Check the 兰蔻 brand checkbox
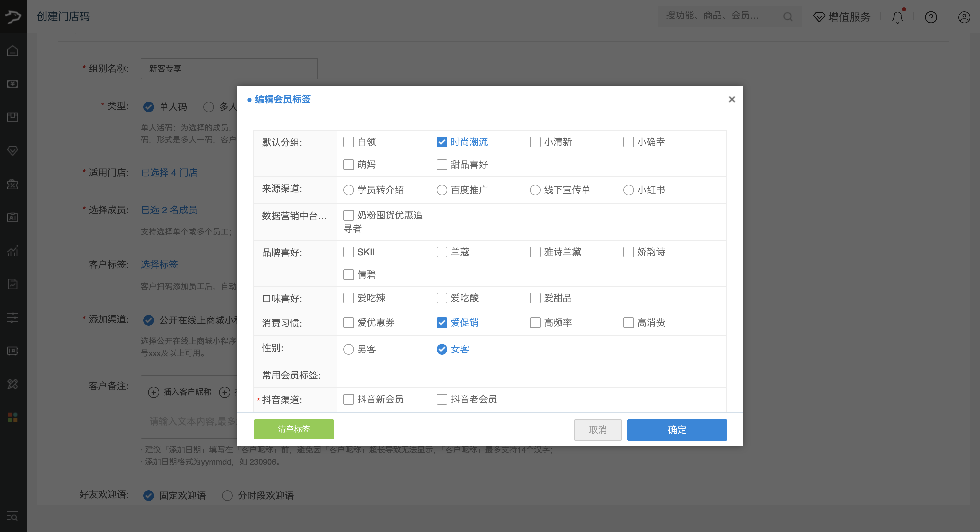 click(x=442, y=252)
